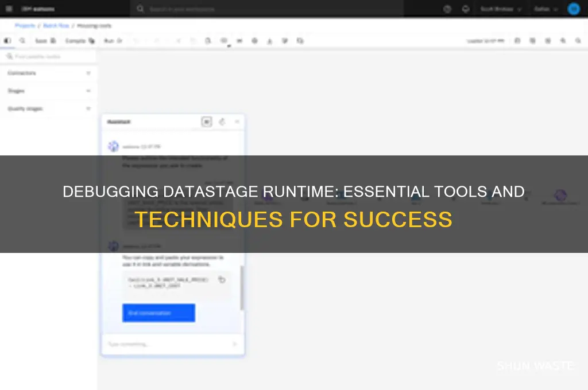588x390 pixels.
Task: Copy the expression with the copy icon
Action: click(222, 280)
